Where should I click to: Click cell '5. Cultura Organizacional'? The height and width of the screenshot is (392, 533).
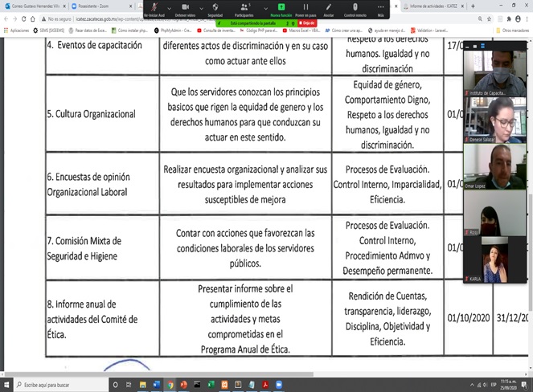[102, 114]
